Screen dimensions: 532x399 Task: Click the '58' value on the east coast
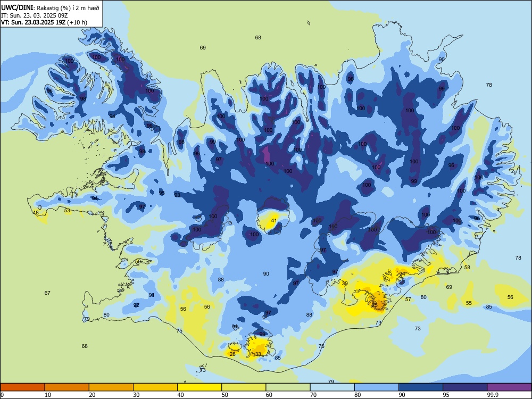(467, 268)
